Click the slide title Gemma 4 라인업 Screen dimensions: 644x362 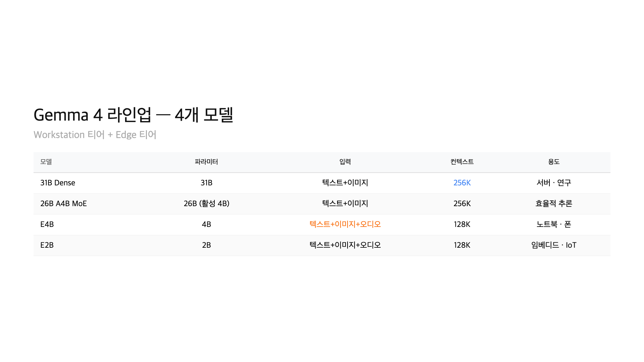(x=133, y=115)
